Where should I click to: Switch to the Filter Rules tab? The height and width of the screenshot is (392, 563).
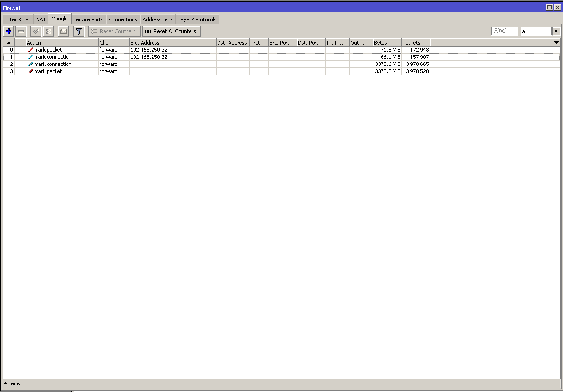(x=18, y=19)
